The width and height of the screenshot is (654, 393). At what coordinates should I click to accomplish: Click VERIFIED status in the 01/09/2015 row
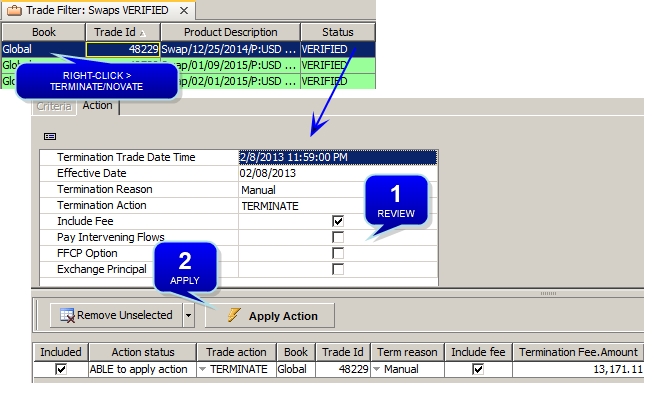pos(338,66)
